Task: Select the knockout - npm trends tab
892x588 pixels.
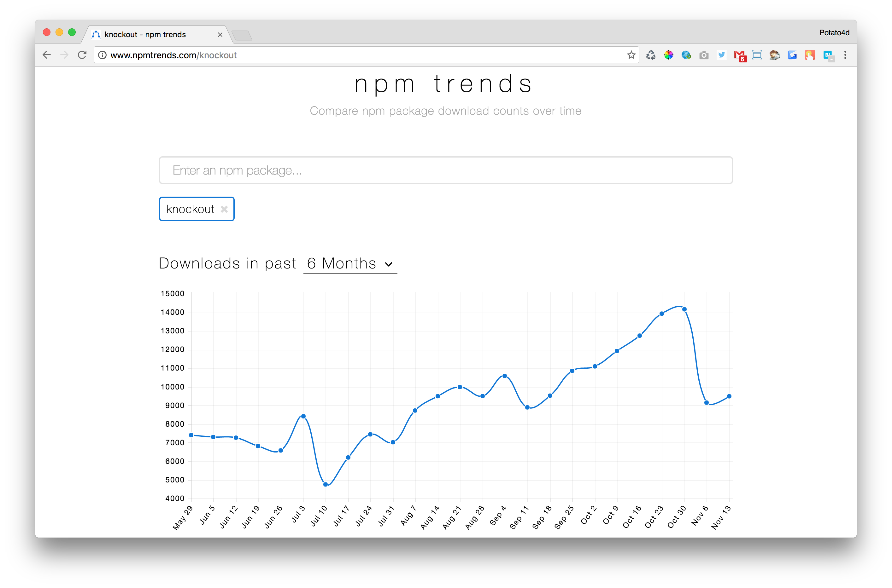Action: click(150, 34)
